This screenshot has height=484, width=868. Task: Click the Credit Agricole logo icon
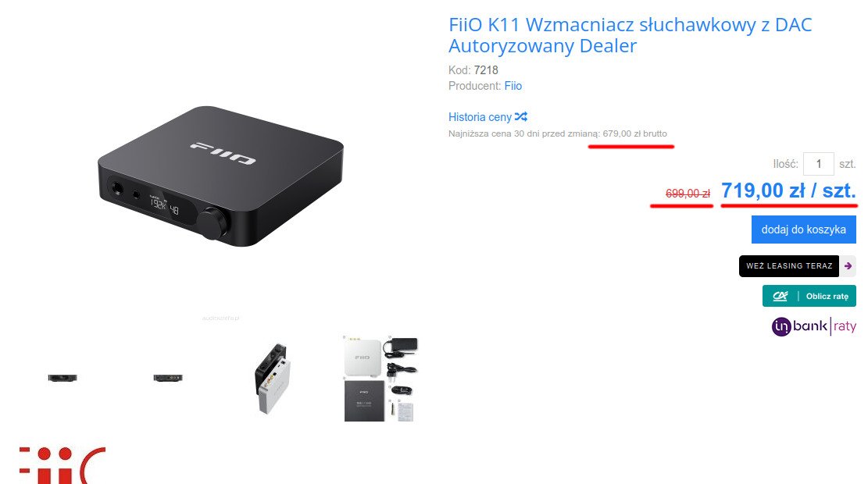(780, 296)
